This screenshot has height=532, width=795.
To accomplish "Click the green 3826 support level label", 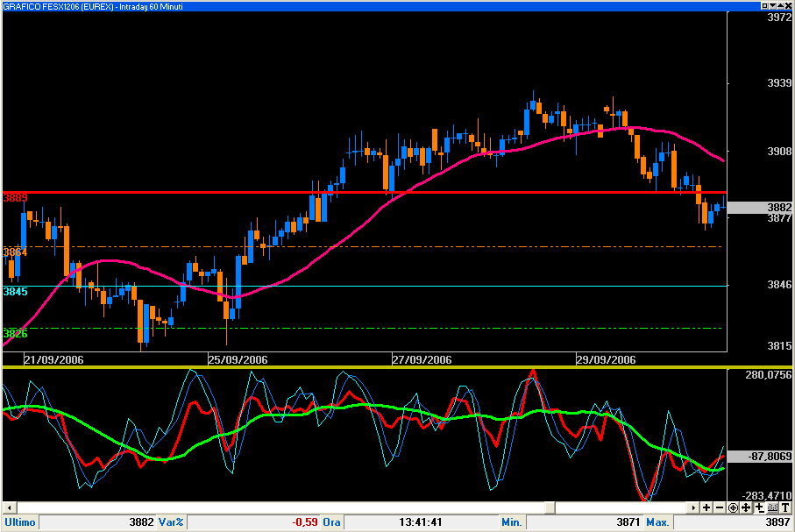I will click(x=16, y=334).
